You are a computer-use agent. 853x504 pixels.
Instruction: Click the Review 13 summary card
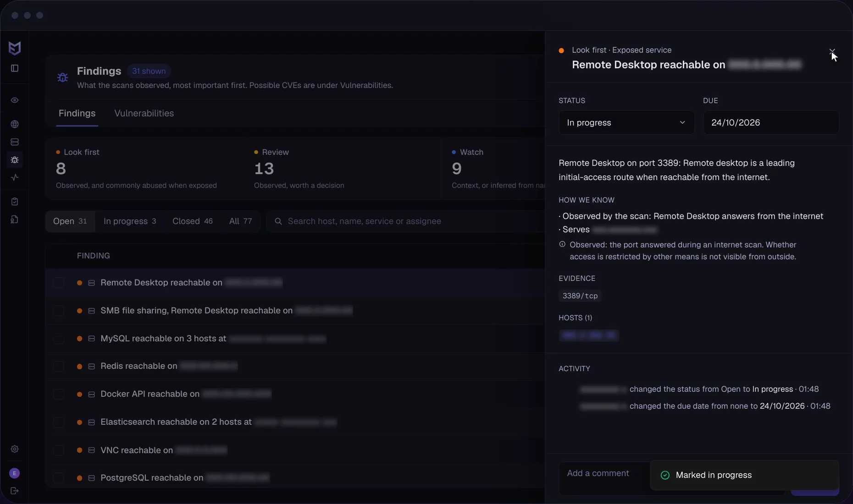[x=342, y=169]
